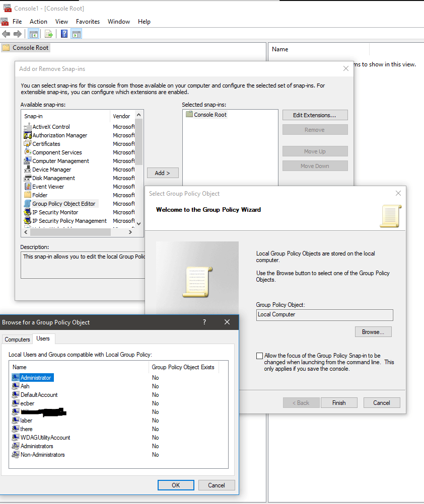Close the Select Group Policy Object wizard
The image size is (424, 504).
(x=398, y=193)
